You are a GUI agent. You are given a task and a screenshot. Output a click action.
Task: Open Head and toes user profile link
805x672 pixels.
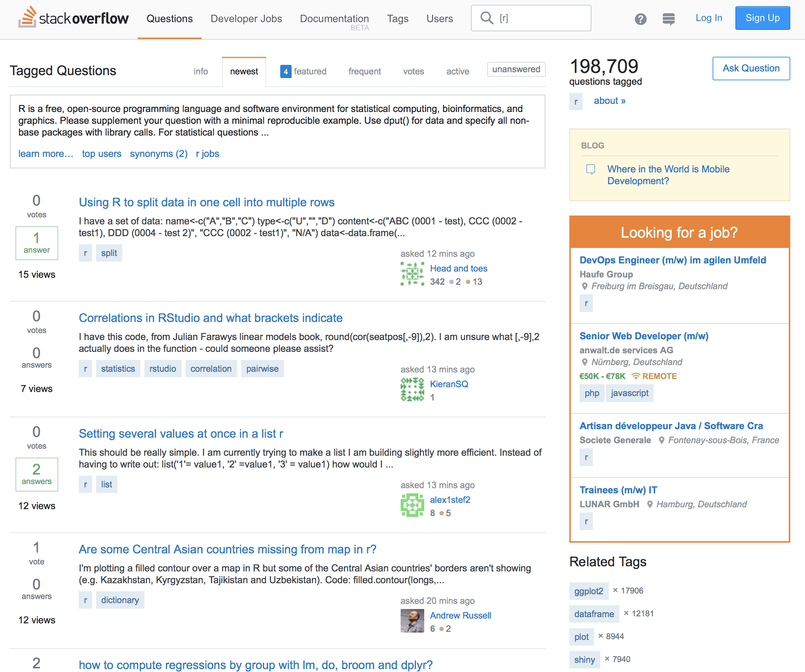(458, 269)
